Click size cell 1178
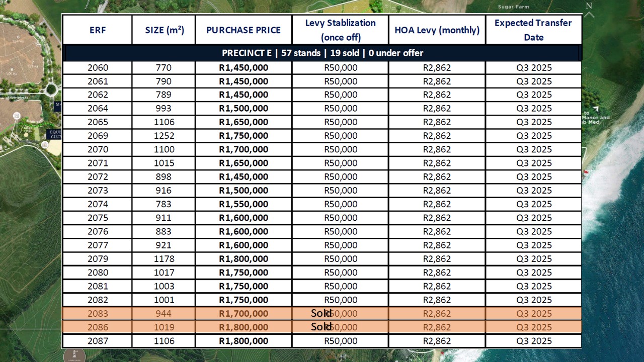The height and width of the screenshot is (362, 644). point(164,258)
